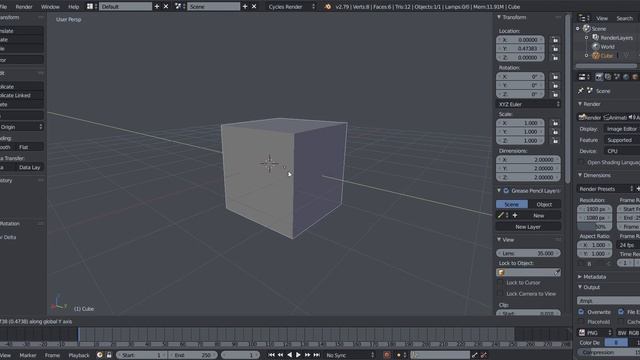Open the Window menu

[50, 7]
